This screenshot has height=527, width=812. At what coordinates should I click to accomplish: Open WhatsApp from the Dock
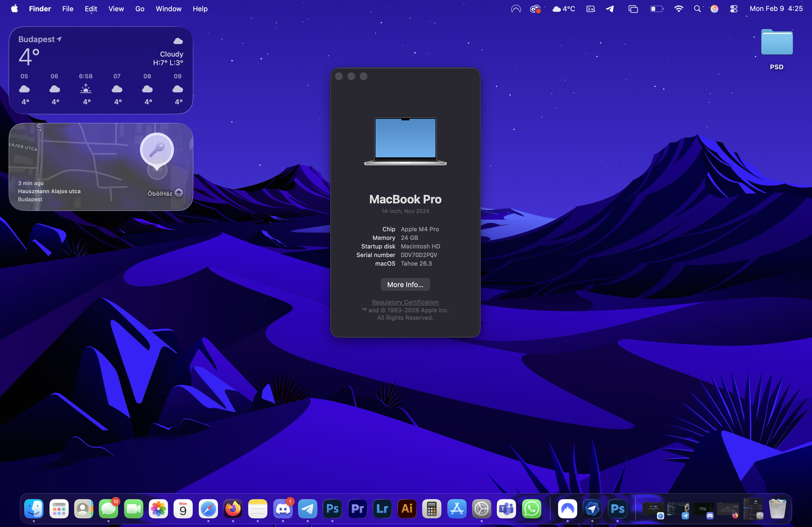(x=531, y=509)
